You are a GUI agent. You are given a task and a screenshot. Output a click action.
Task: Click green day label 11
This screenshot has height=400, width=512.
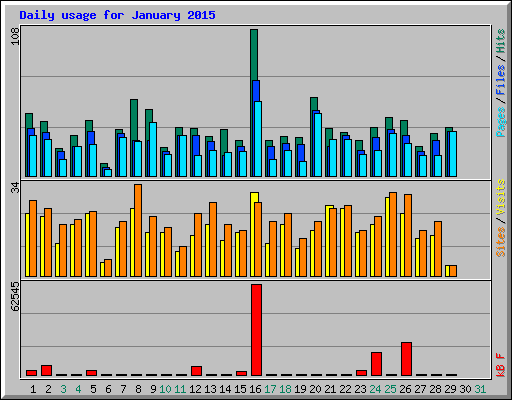coord(180,389)
